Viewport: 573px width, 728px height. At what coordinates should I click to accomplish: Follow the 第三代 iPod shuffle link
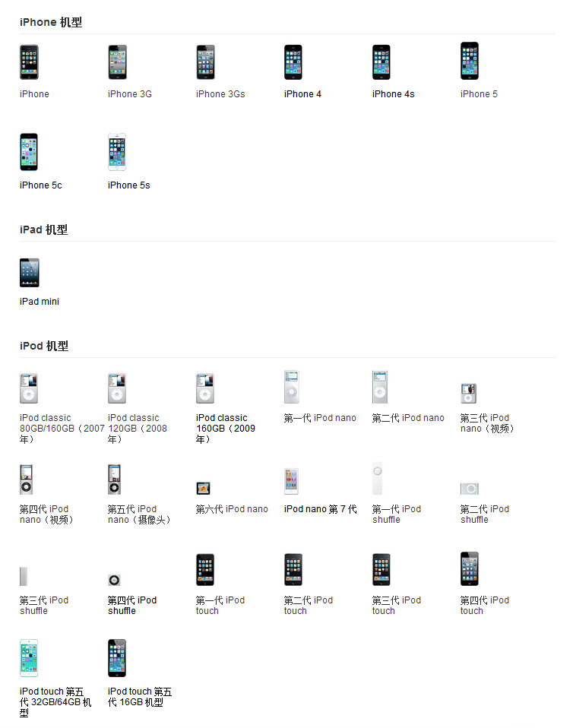click(x=43, y=605)
